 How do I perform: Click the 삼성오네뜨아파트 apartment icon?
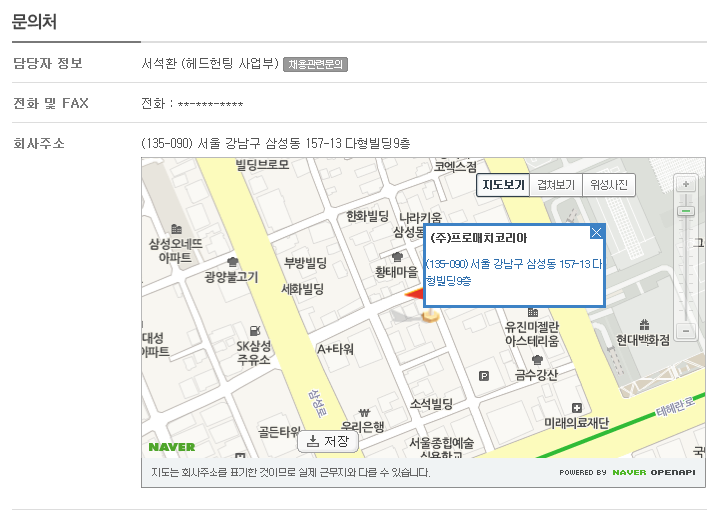pyautogui.click(x=176, y=229)
